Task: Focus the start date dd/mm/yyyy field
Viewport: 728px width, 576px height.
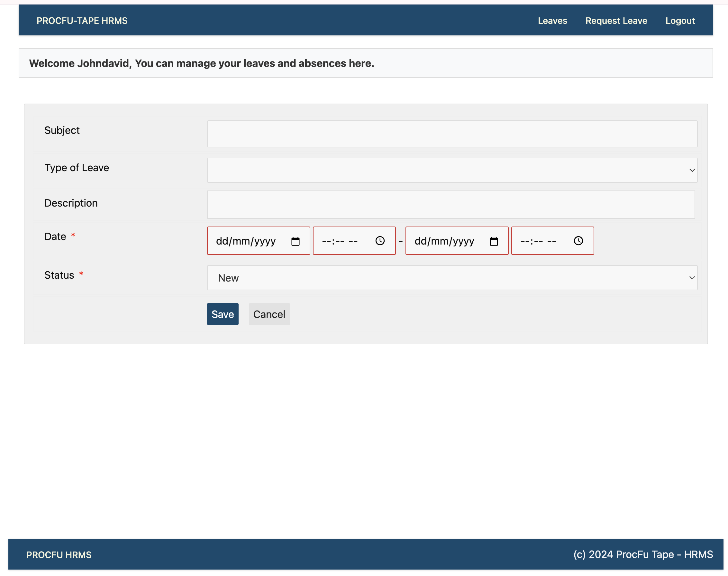Action: pyautogui.click(x=246, y=241)
